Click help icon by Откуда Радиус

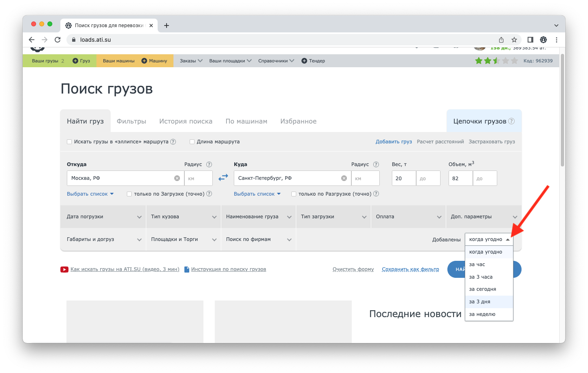click(x=209, y=164)
